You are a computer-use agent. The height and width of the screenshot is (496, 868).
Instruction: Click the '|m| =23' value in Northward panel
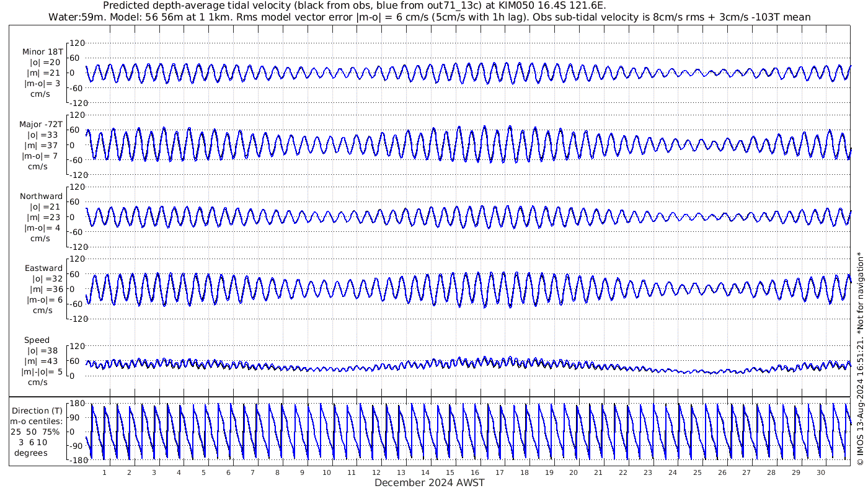pyautogui.click(x=45, y=218)
